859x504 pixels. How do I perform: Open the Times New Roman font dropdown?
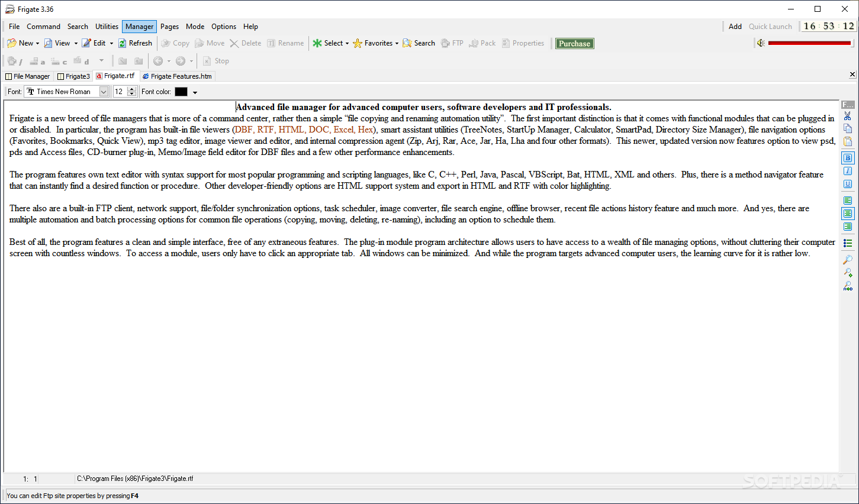click(104, 92)
